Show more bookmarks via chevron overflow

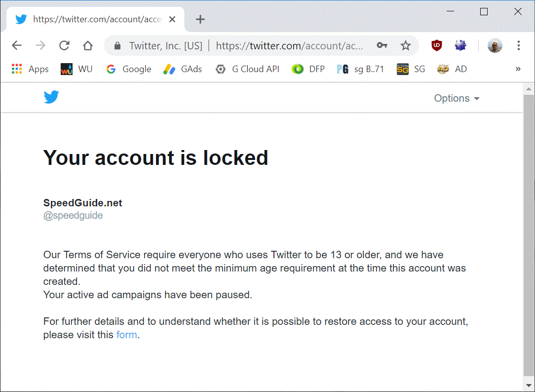(x=518, y=69)
